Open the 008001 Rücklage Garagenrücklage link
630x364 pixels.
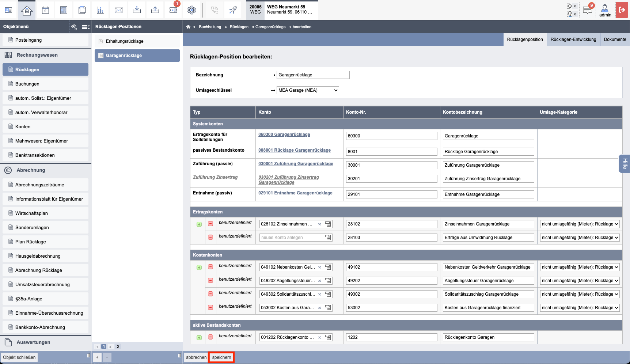click(295, 150)
